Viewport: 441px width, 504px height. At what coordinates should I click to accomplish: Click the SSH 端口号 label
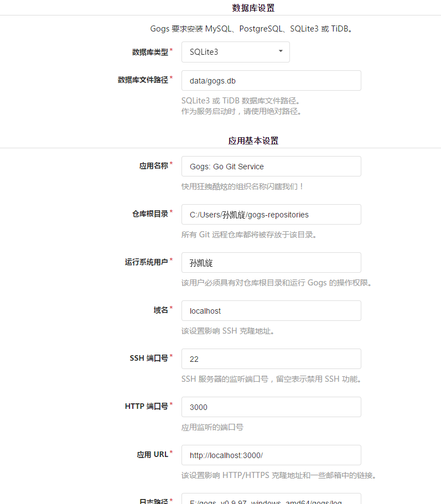tap(149, 358)
